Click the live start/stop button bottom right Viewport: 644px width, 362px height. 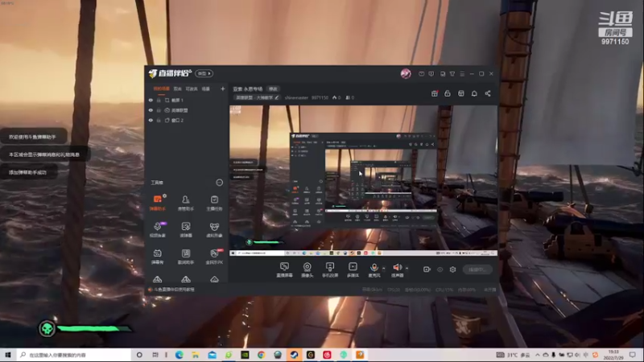click(x=477, y=269)
